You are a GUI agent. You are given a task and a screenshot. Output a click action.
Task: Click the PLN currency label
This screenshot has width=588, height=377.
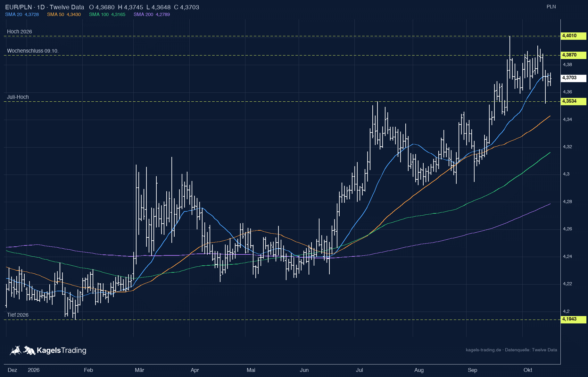click(551, 7)
